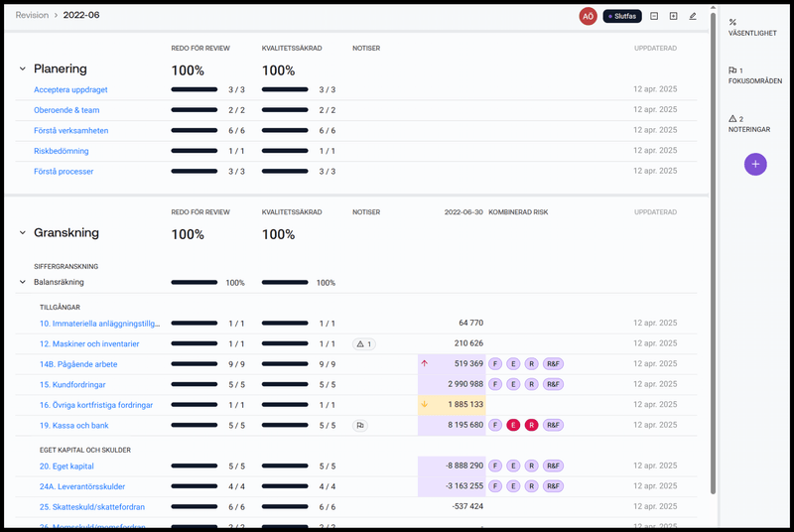Click the Slutfas status badge
The width and height of the screenshot is (794, 532).
pyautogui.click(x=622, y=16)
